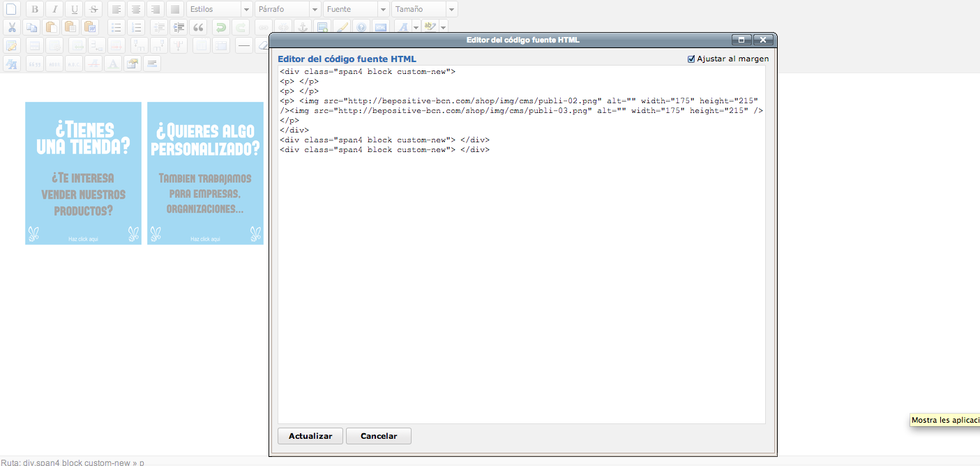Toggle bold formatting
Image resolution: width=980 pixels, height=466 pixels.
pos(35,9)
